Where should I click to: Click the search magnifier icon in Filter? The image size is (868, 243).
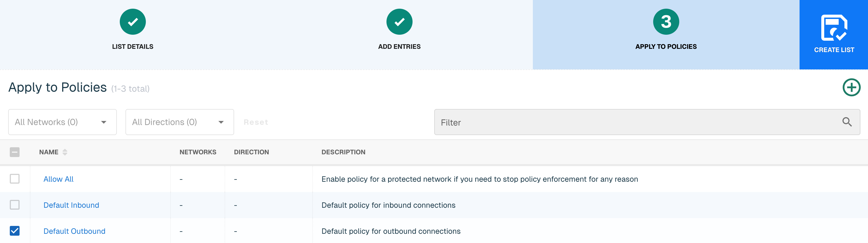coord(847,122)
